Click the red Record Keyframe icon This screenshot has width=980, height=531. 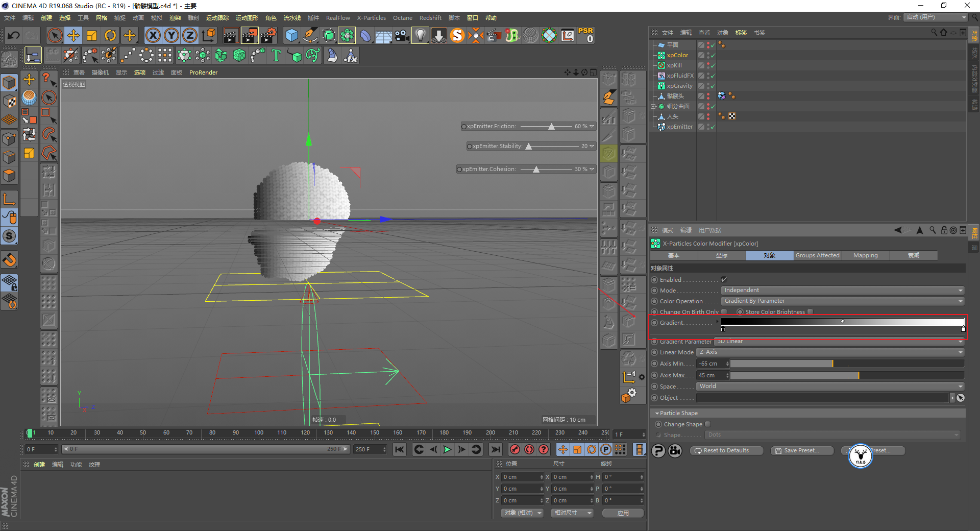pos(515,449)
